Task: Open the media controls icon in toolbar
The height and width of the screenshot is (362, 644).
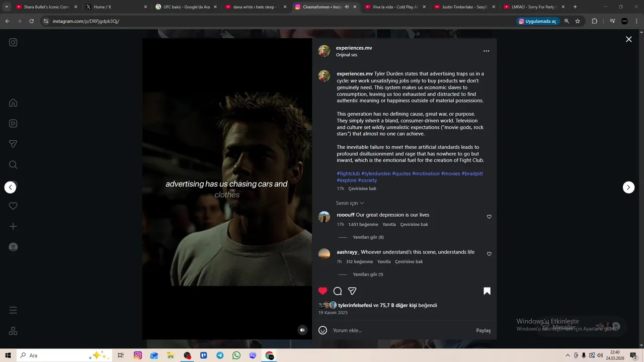Action: pyautogui.click(x=612, y=21)
